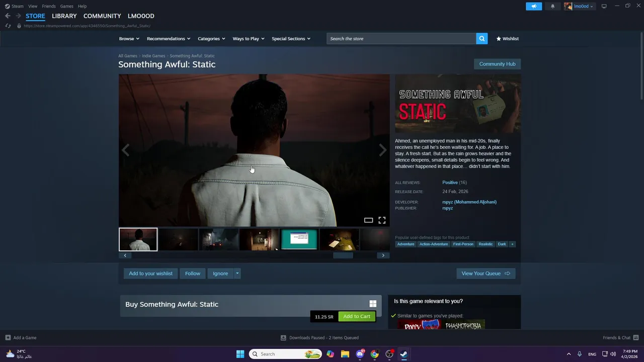Image resolution: width=644 pixels, height=362 pixels.
Task: Select the Adventure tag
Action: (406, 244)
